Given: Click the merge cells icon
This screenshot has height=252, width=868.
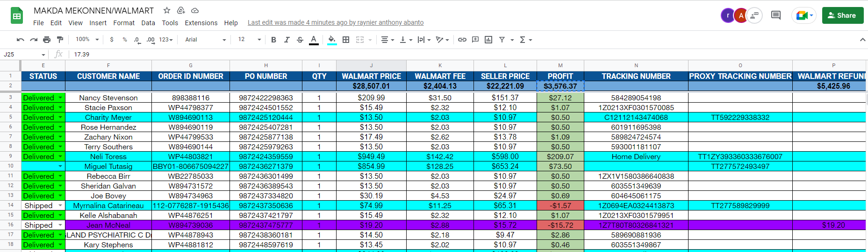Looking at the screenshot, I should (x=360, y=40).
